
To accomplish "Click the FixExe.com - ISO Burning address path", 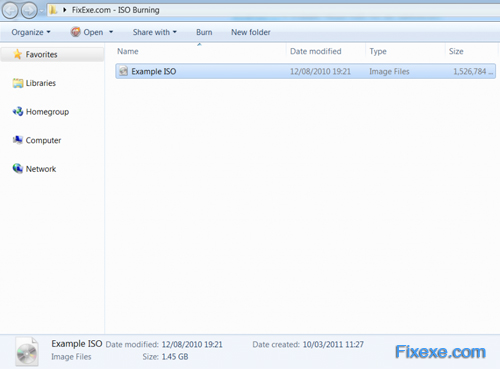I will pyautogui.click(x=116, y=10).
